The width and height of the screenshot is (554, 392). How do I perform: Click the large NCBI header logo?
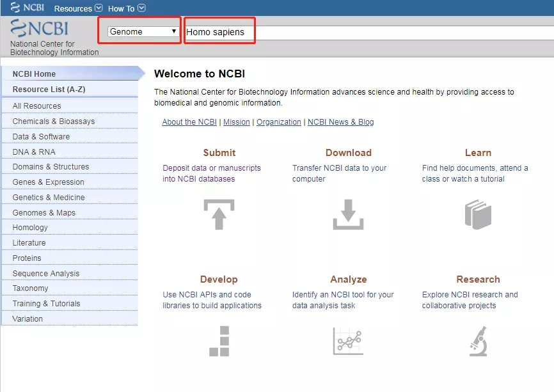click(39, 28)
